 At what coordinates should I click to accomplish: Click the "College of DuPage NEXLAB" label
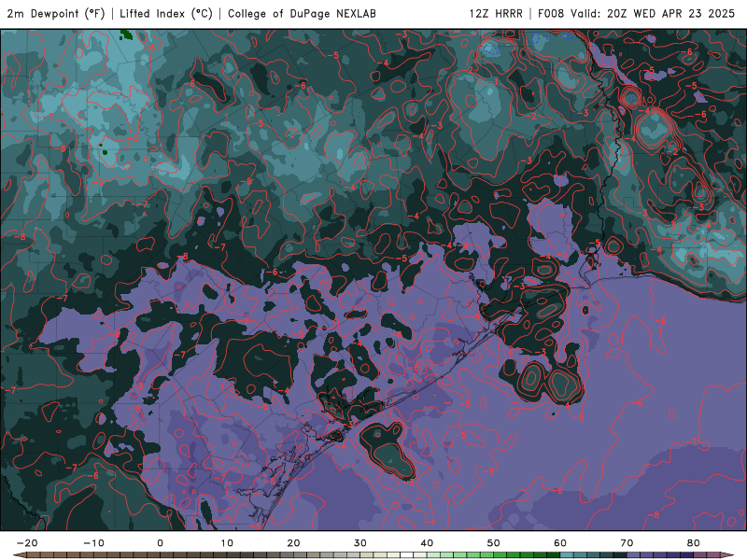pos(302,13)
